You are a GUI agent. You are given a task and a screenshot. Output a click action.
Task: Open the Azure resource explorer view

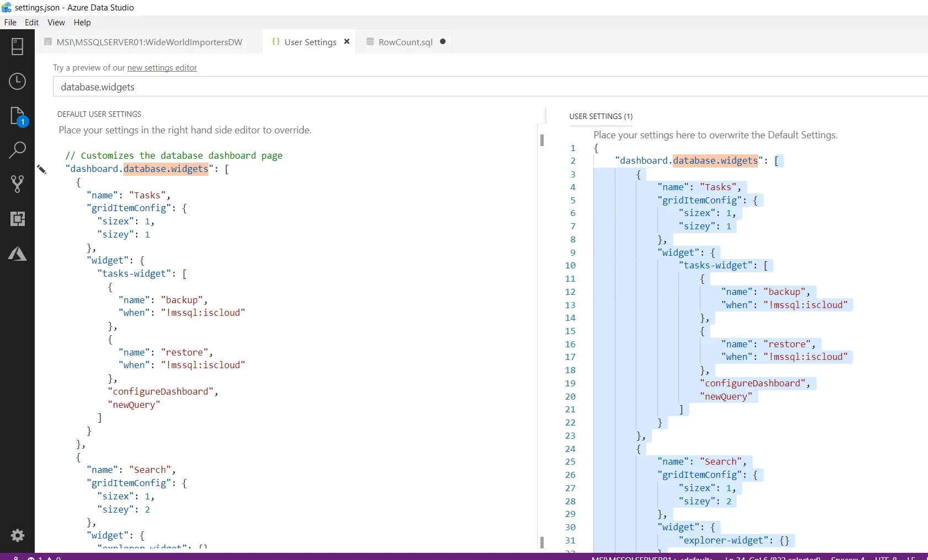click(x=17, y=254)
